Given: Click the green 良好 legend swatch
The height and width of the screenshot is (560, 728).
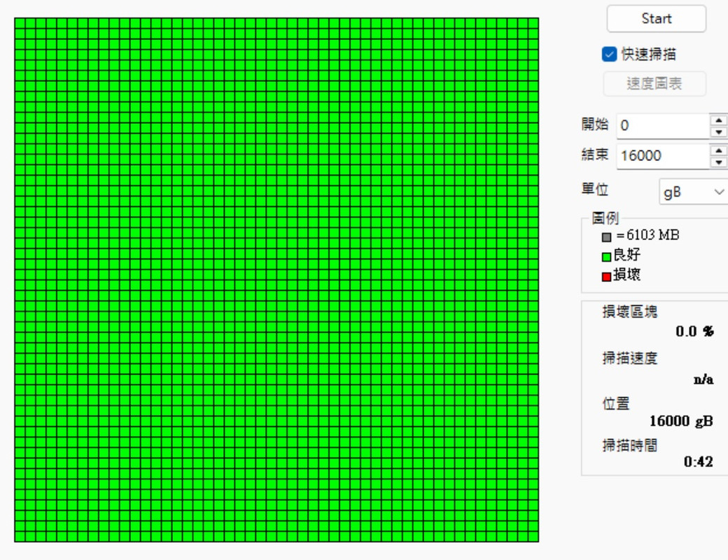Looking at the screenshot, I should click(606, 257).
